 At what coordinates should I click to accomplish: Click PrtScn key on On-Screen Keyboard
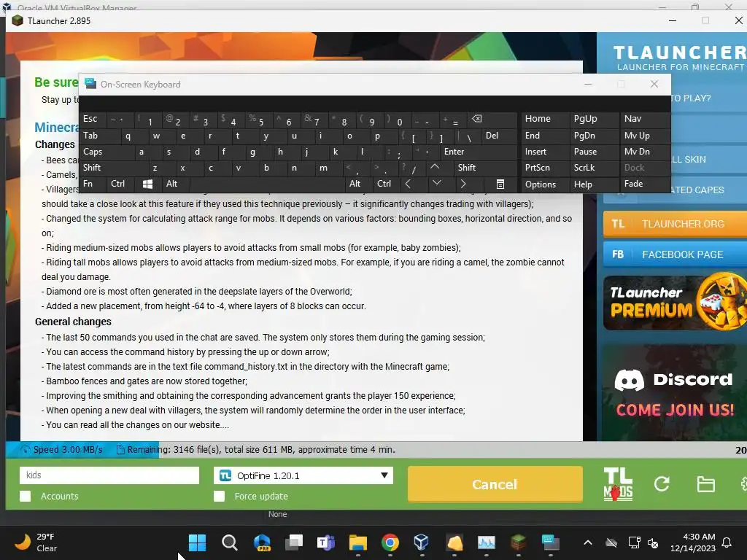[545, 168]
